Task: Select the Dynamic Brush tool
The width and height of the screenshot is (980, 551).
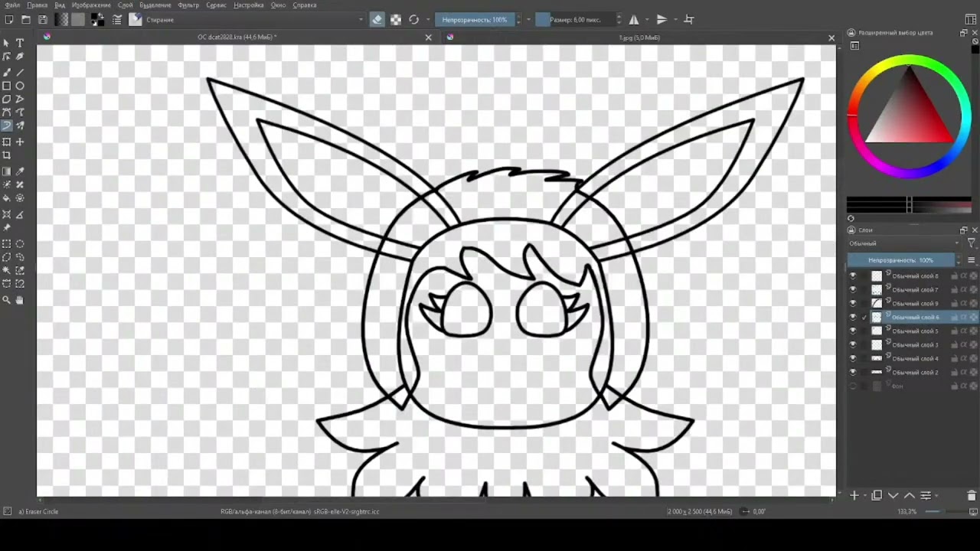Action: point(7,126)
